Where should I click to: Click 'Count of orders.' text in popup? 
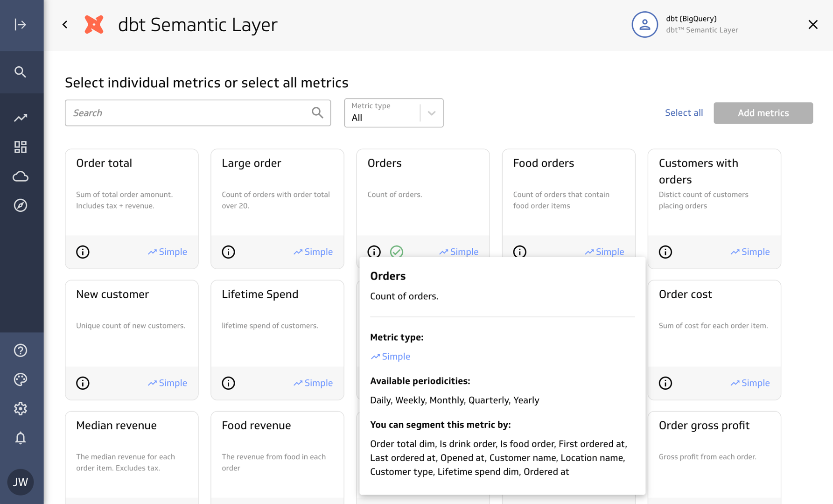pos(404,296)
